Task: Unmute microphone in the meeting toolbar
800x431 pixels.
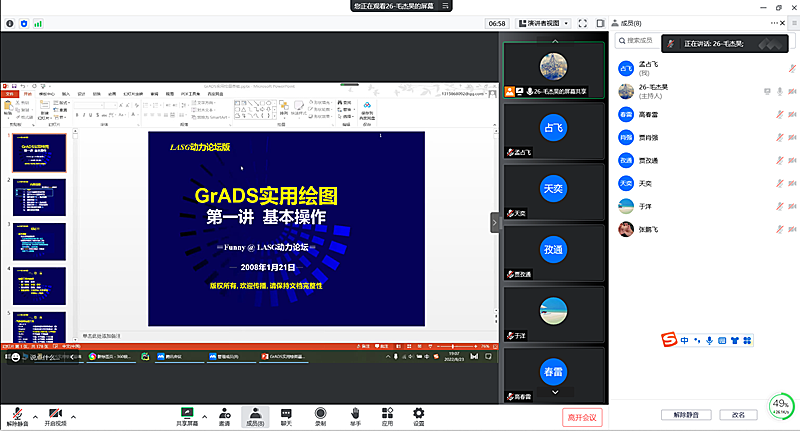Action: click(17, 417)
